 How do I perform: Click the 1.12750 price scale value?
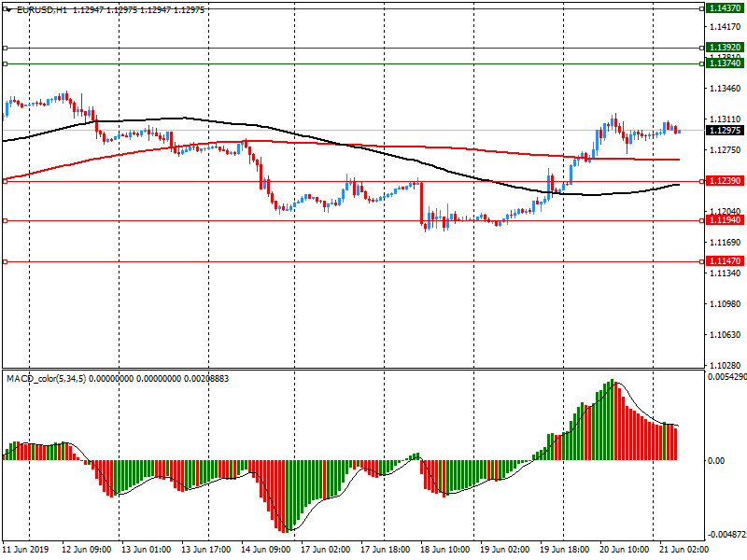726,150
